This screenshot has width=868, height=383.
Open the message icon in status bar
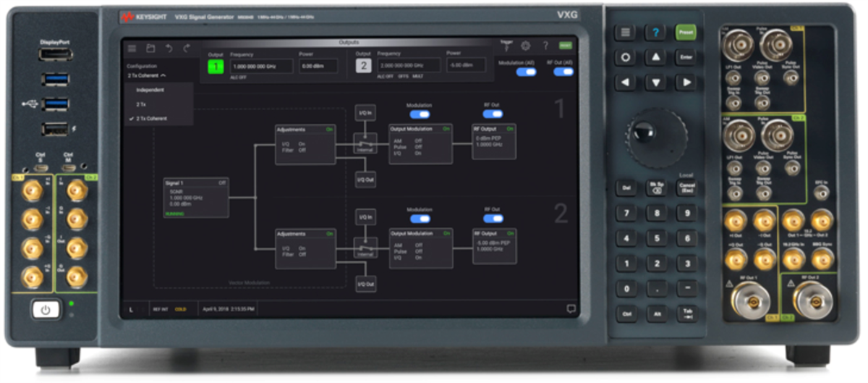(571, 308)
